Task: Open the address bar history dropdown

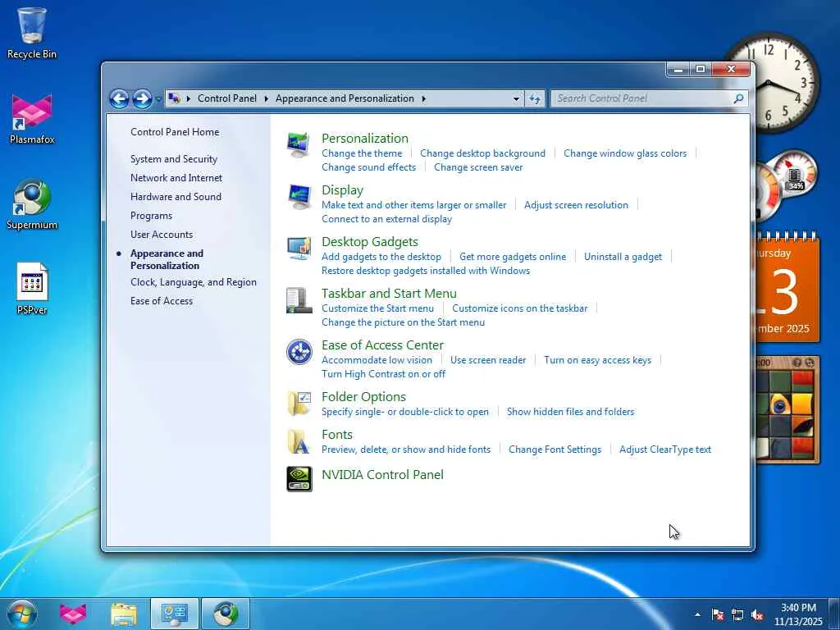Action: coord(516,98)
